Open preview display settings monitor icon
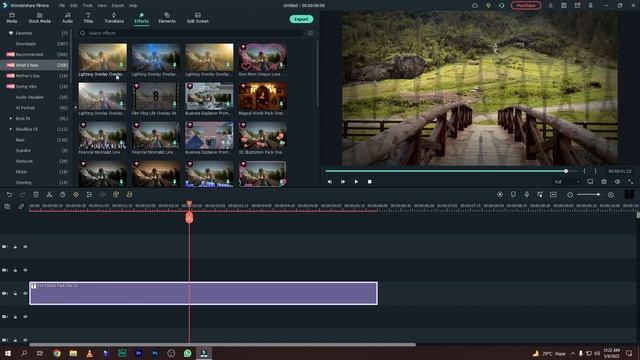This screenshot has width=640, height=360. coord(590,182)
